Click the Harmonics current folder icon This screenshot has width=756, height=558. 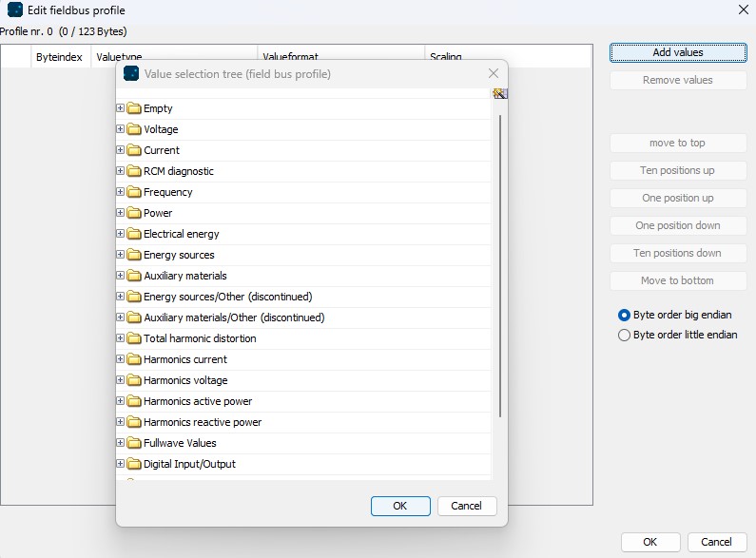[x=134, y=359]
